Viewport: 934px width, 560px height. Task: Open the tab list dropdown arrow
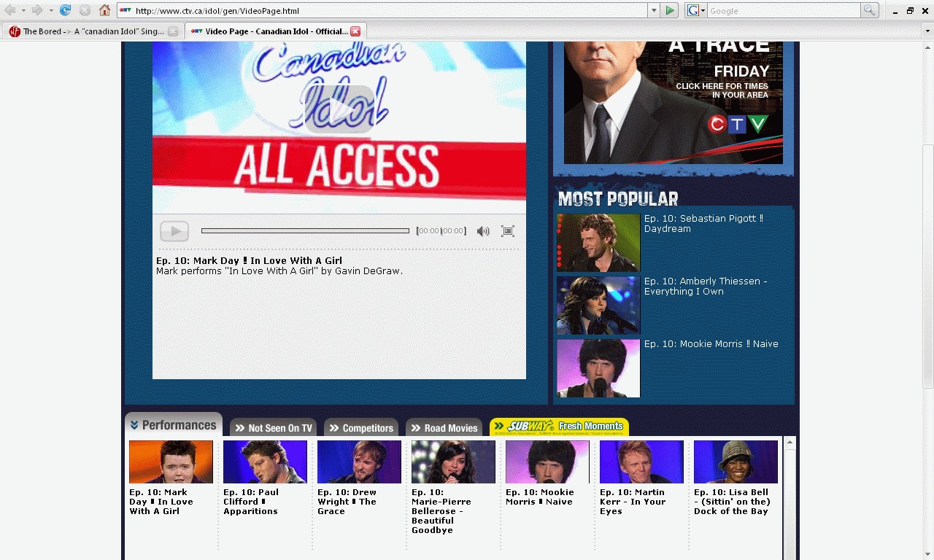[x=927, y=31]
